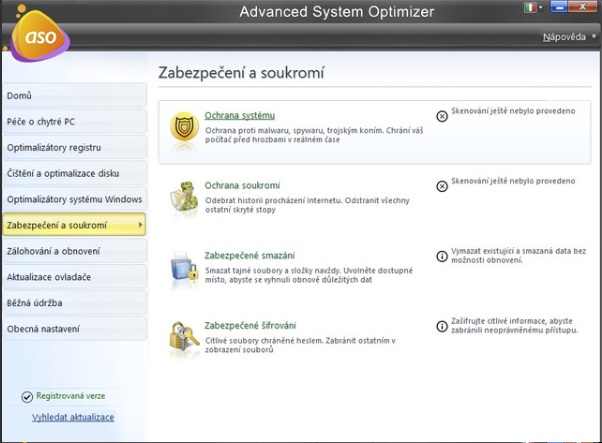Expand the Nápověda help menu

pos(568,36)
